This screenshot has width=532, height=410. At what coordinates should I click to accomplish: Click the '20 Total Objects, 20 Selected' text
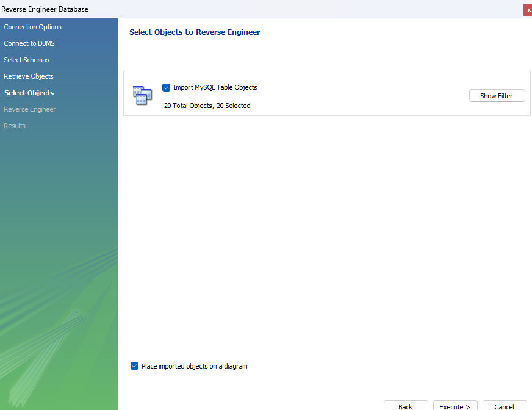tap(207, 106)
